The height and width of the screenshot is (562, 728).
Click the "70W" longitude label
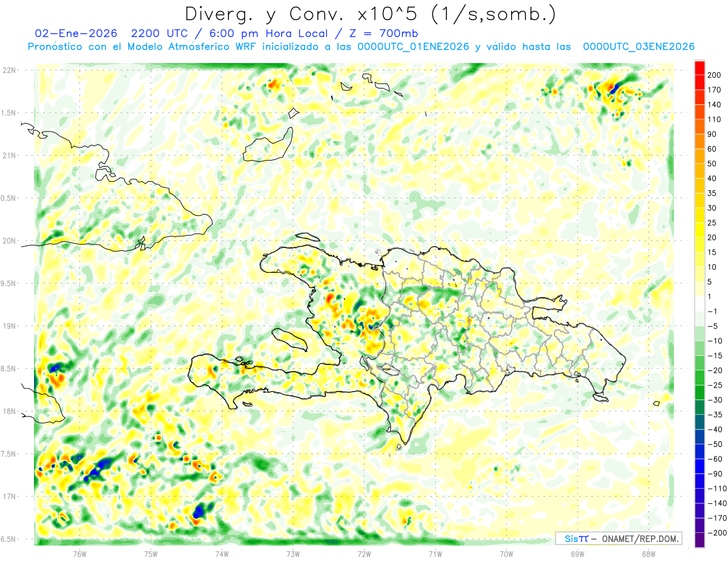[x=507, y=554]
